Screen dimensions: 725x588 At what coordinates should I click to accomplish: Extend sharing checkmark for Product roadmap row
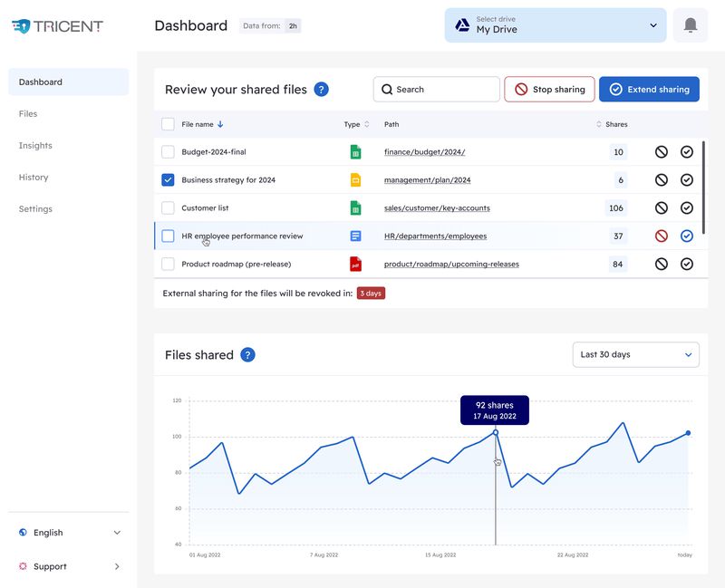[687, 264]
